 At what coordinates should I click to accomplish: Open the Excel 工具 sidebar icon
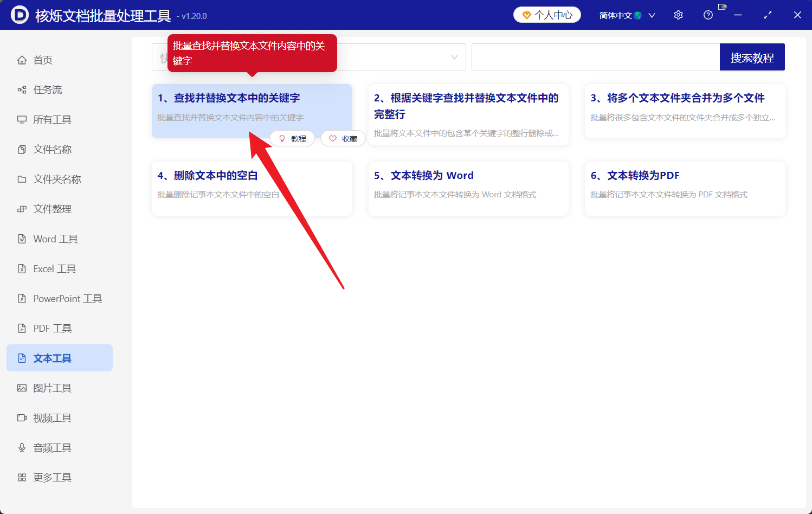point(22,268)
